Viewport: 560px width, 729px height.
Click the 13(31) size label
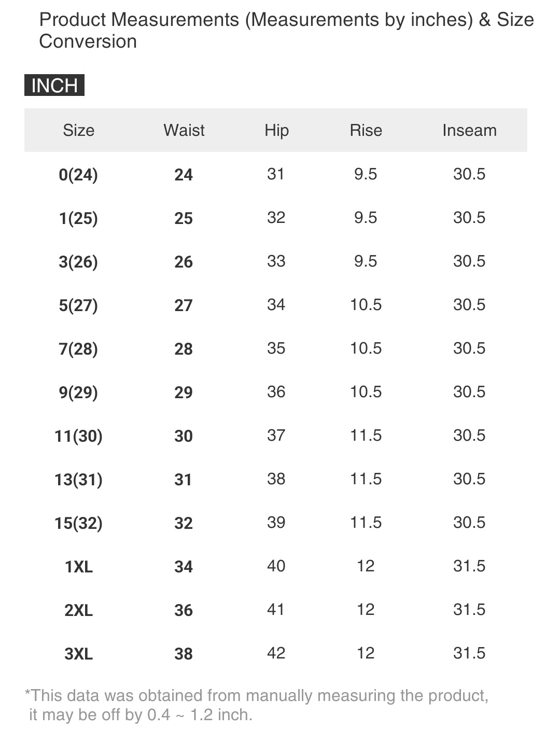78,480
